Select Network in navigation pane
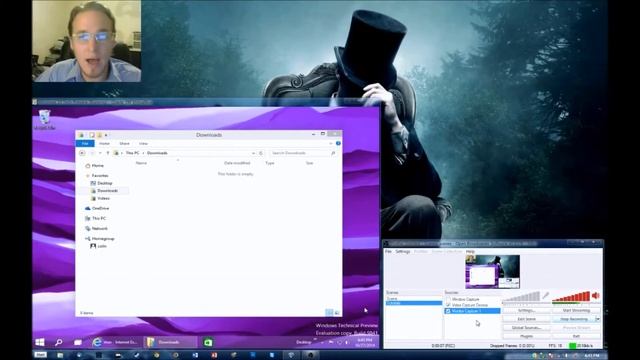The width and height of the screenshot is (640, 360). tap(97, 229)
